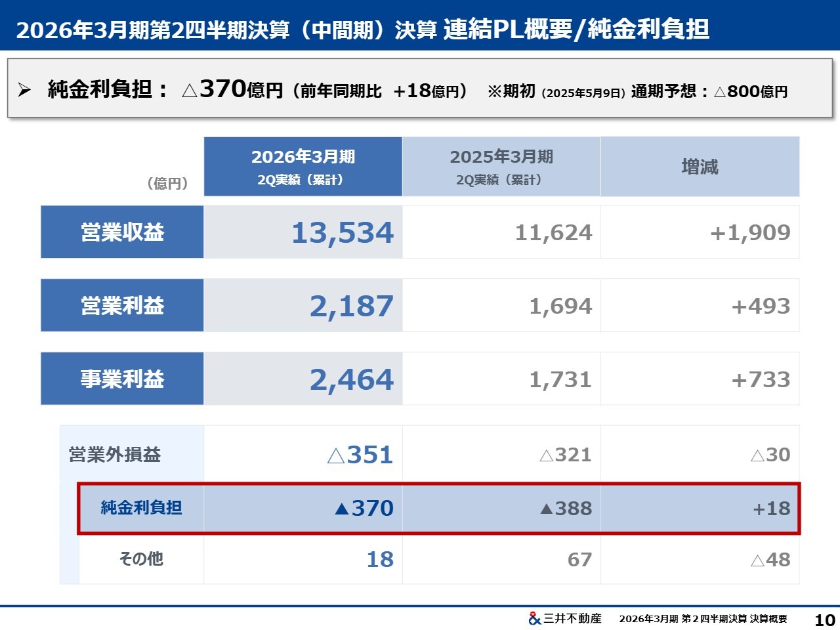Click the 営業収益 row label
Viewport: 840px width, 630px height.
pos(122,232)
